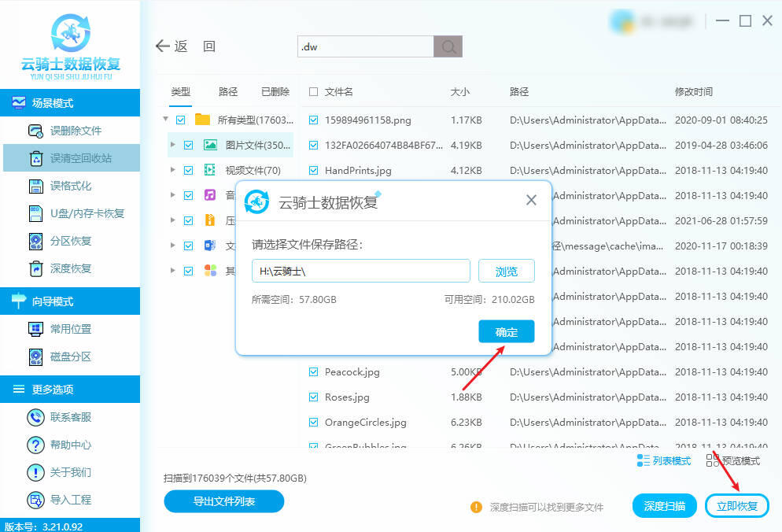Uncheck HandPrints.jpg file checkbox
This screenshot has width=782, height=532.
click(313, 170)
